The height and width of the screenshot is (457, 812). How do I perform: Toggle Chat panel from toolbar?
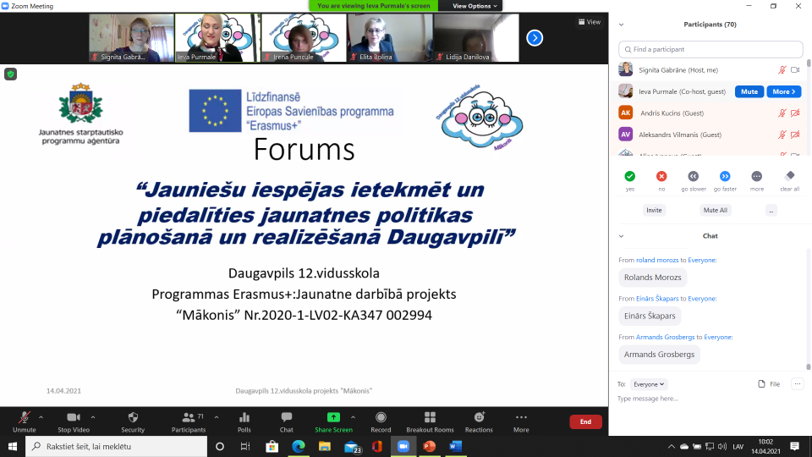tap(286, 422)
